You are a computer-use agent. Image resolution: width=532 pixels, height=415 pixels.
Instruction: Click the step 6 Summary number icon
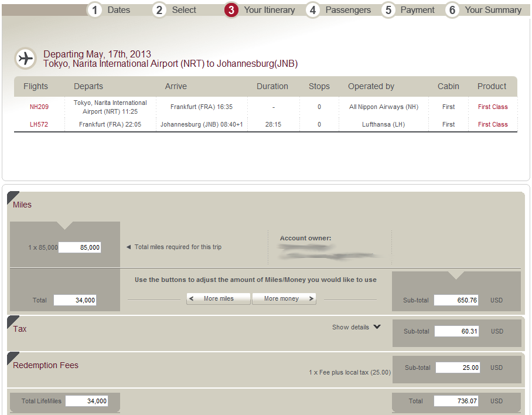tap(452, 10)
